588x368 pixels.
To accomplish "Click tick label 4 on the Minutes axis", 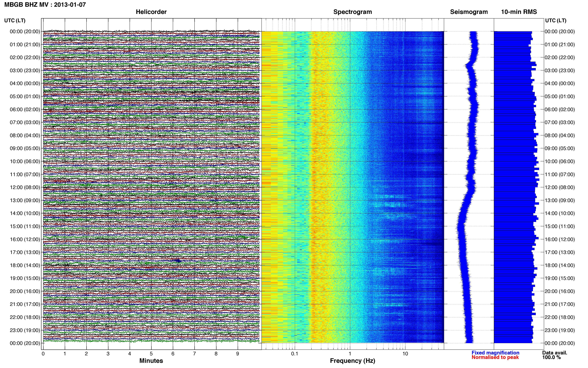I will click(x=130, y=354).
